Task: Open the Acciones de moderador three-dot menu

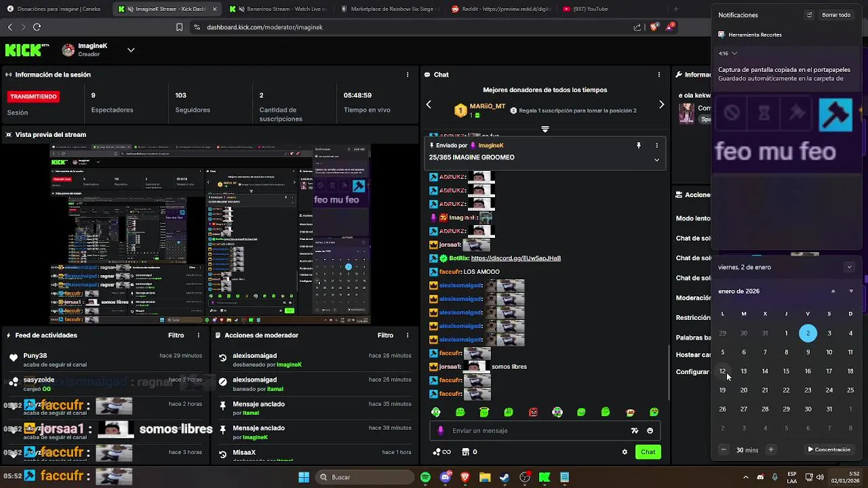Action: click(x=408, y=335)
